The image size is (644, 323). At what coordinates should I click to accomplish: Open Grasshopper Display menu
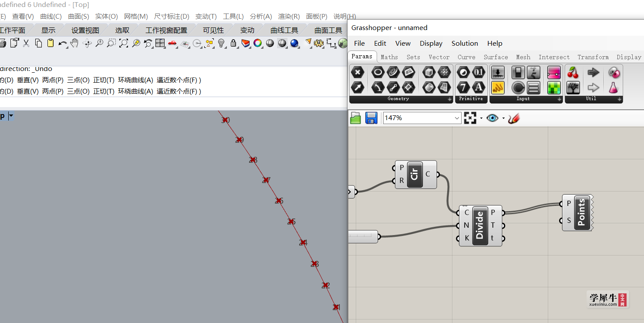[431, 43]
